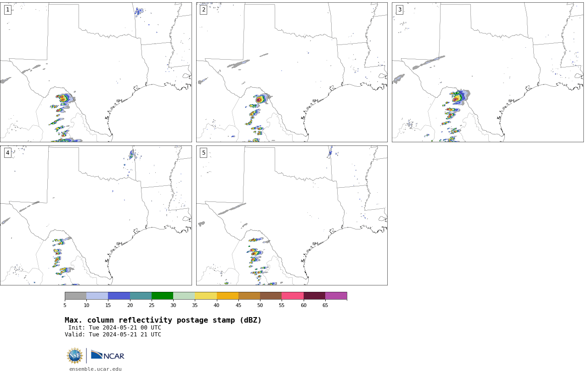The image size is (588, 374).
Task: Select the tan 45-50 dBZ swatch
Action: (x=249, y=296)
